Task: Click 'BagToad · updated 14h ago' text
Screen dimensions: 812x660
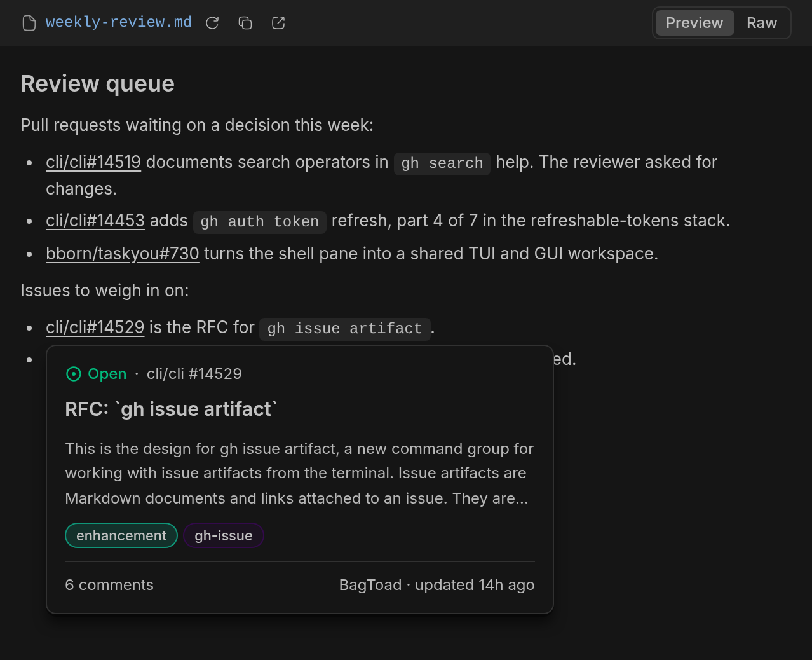Action: pyautogui.click(x=436, y=585)
